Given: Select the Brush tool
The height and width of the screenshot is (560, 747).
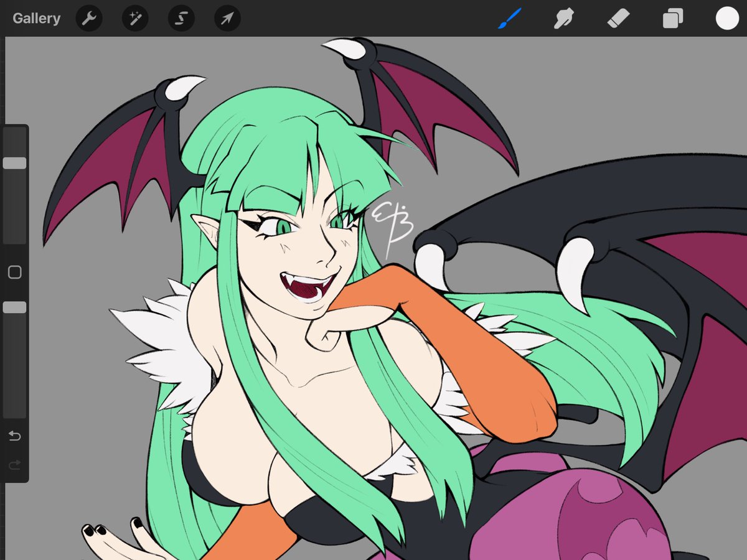Looking at the screenshot, I should point(509,19).
